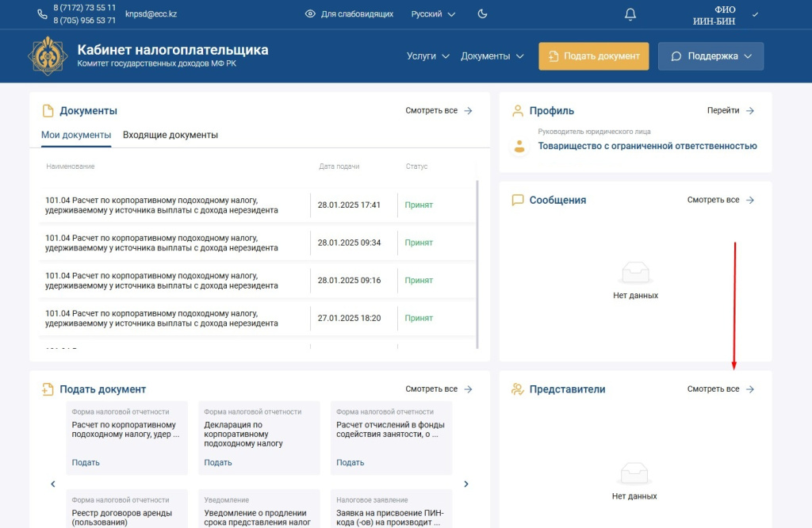This screenshot has width=812, height=528.
Task: Click the chat bubble icon beside Сообщения
Action: [519, 200]
